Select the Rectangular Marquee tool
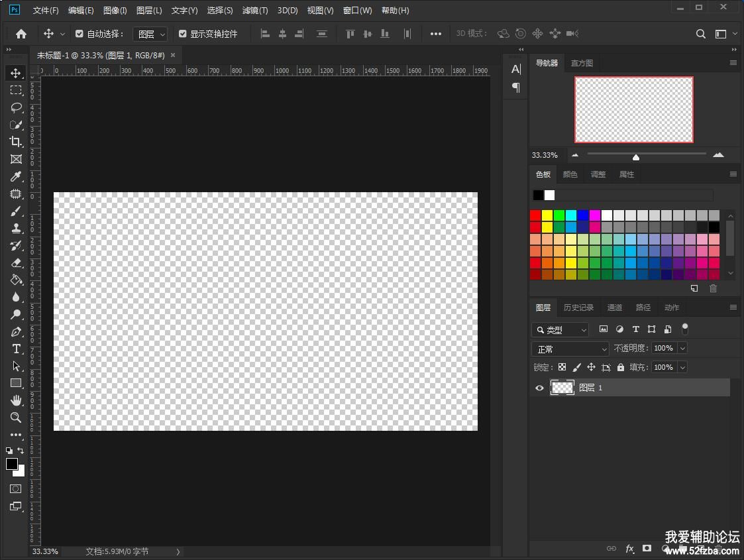 pos(16,90)
